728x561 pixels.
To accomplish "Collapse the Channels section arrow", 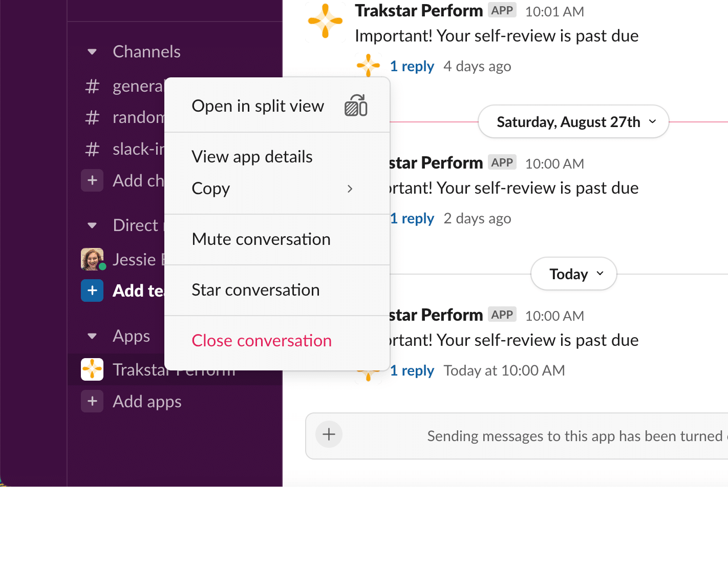I will coord(92,52).
